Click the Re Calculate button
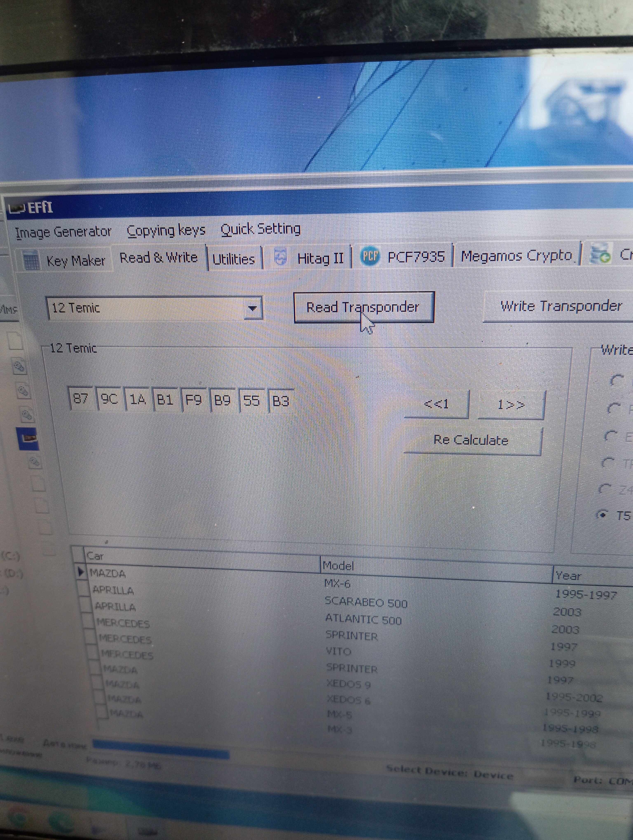633x840 pixels. pyautogui.click(x=471, y=440)
